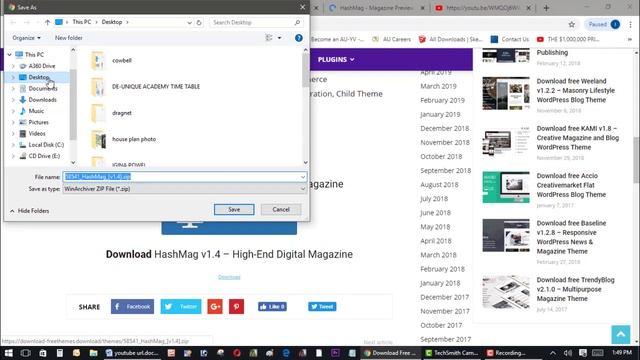
Task: Open Download free KAMI v1.8 article
Action: point(578,138)
